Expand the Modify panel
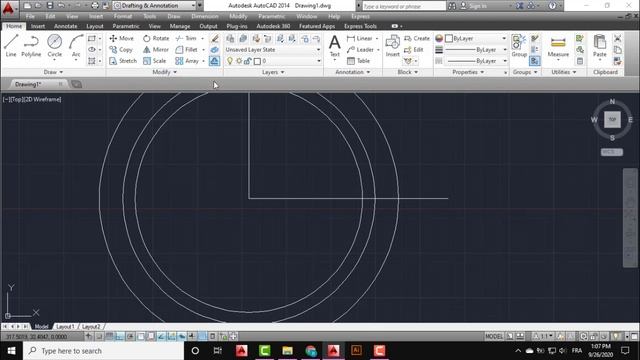The image size is (640, 360). point(164,72)
